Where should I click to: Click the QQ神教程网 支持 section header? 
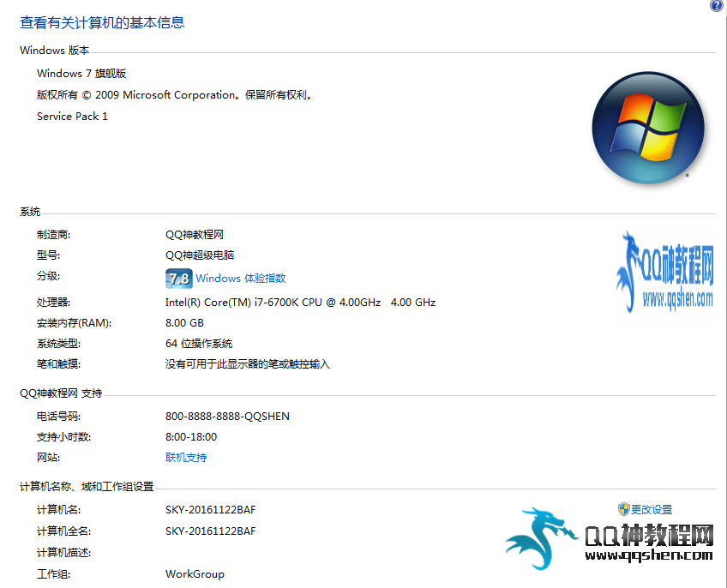(x=61, y=393)
